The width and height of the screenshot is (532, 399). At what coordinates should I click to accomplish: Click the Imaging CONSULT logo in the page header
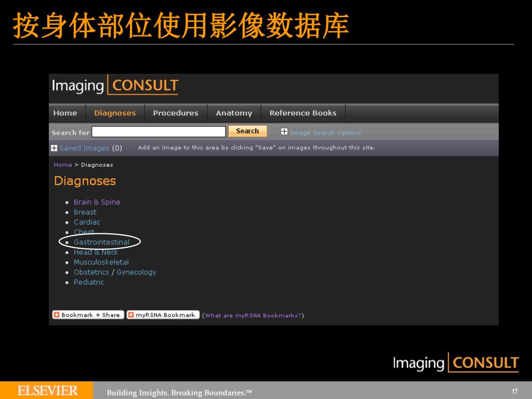click(x=115, y=85)
